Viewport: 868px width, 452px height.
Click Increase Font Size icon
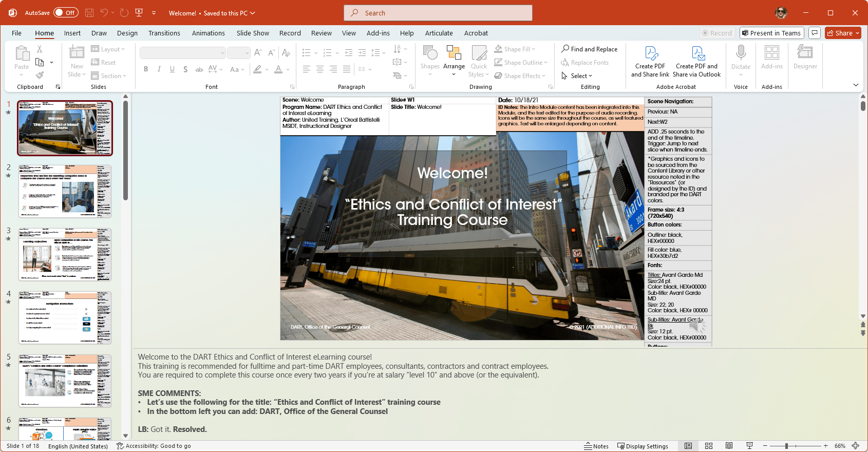(x=258, y=52)
